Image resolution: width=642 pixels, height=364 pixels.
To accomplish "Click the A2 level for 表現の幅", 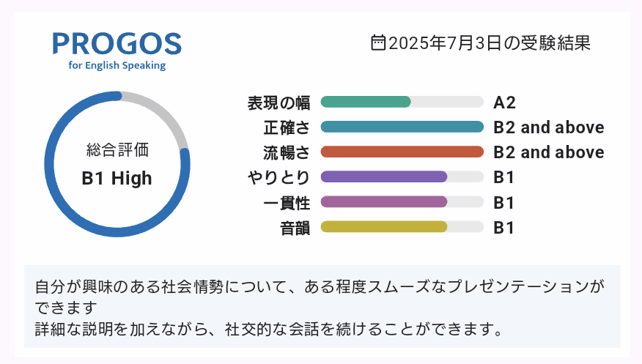I will [x=504, y=103].
